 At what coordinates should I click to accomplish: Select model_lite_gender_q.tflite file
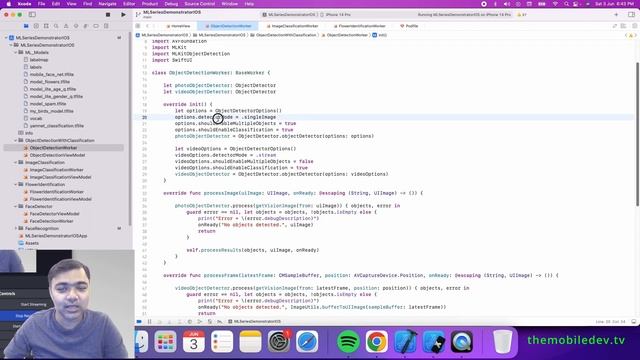coord(56,96)
